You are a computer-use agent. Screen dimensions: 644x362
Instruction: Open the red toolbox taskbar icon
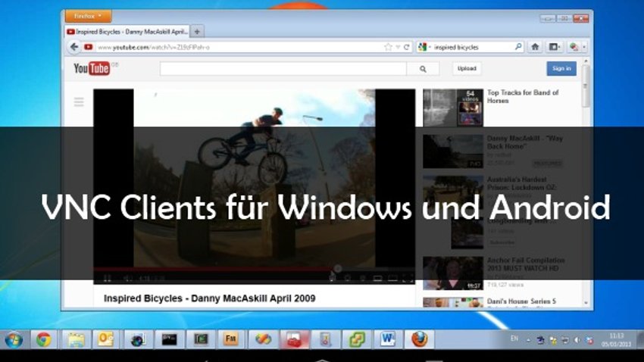pyautogui.click(x=294, y=340)
